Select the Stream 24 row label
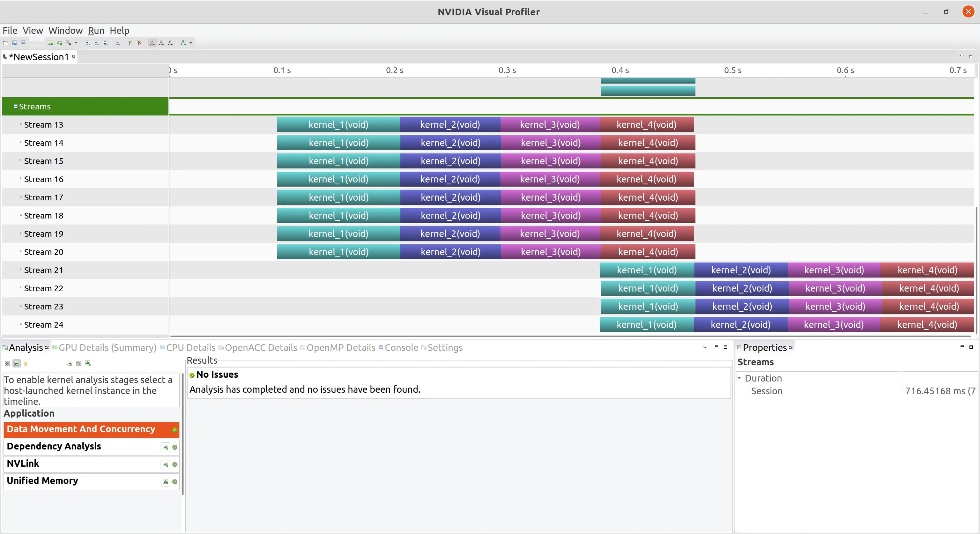 [44, 325]
